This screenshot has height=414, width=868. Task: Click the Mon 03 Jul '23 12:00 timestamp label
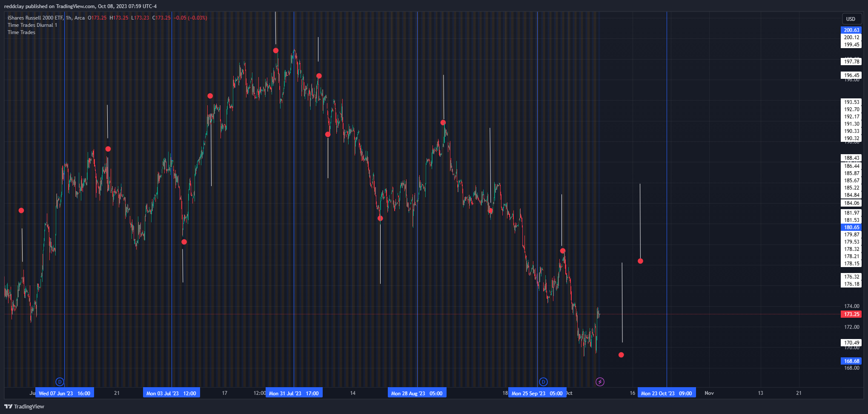pos(171,393)
